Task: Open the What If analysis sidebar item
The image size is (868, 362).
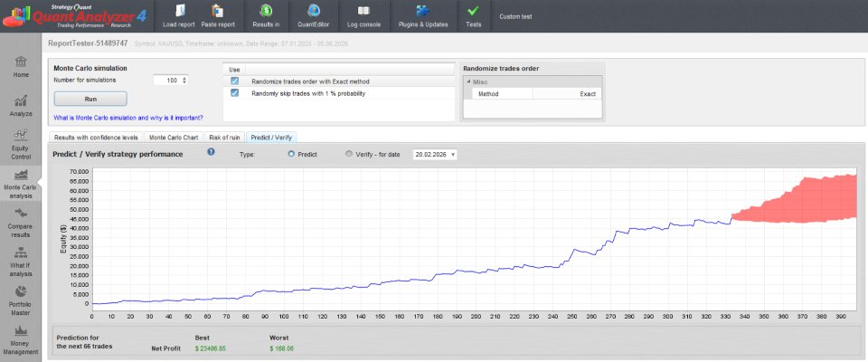Action: pyautogui.click(x=21, y=260)
